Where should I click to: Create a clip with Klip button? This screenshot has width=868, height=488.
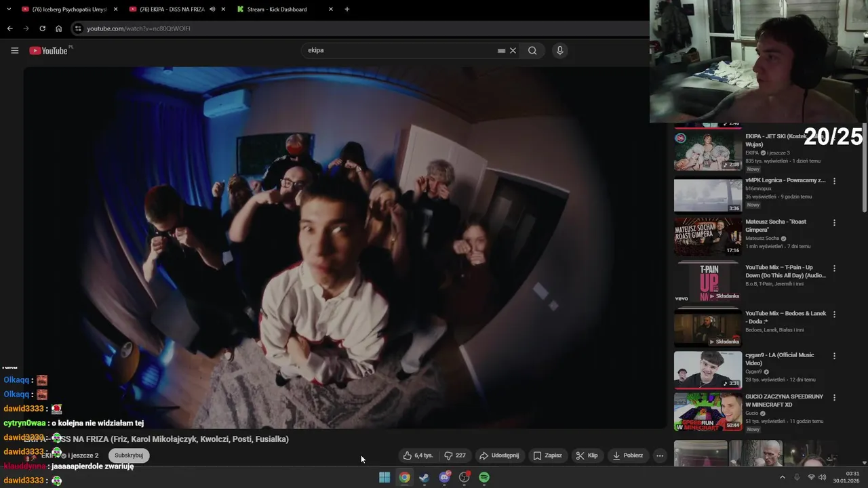[x=587, y=455]
